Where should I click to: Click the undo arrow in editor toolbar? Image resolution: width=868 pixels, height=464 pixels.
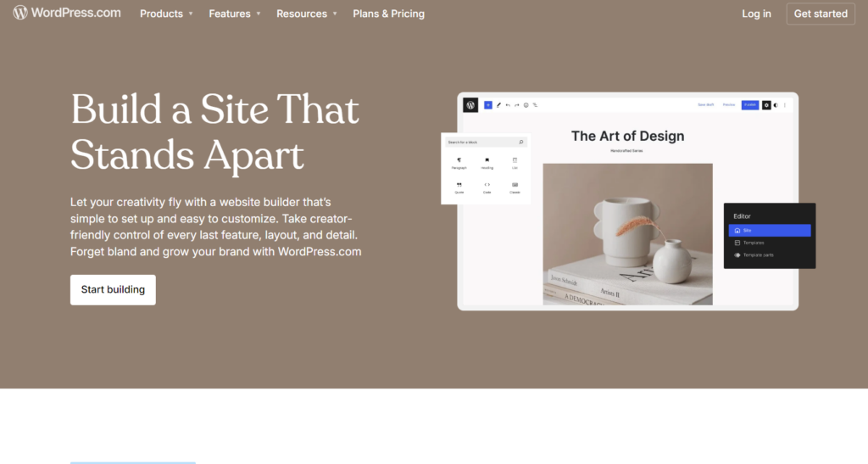click(x=508, y=104)
